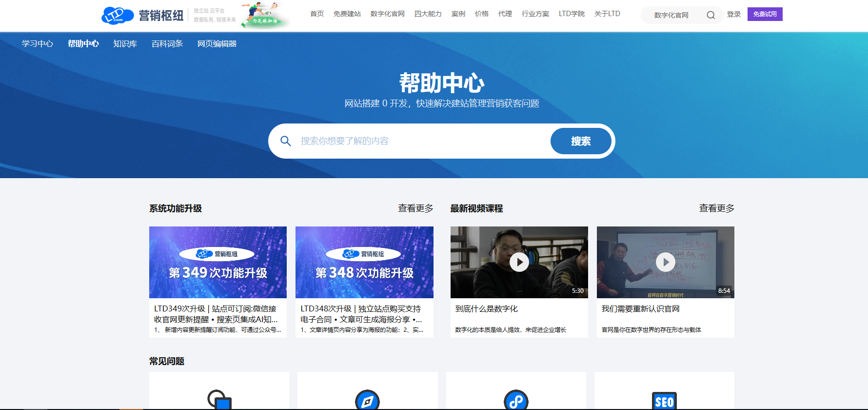868x410 pixels.
Task: Click the blue 搜索 button
Action: (581, 141)
